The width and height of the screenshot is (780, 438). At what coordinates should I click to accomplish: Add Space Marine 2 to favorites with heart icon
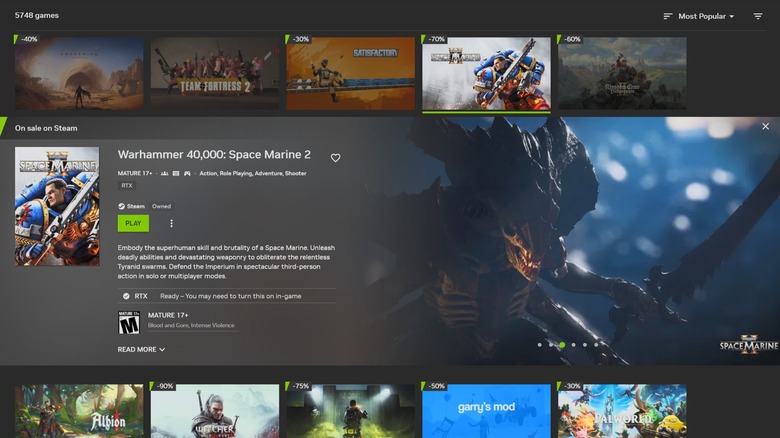point(335,158)
